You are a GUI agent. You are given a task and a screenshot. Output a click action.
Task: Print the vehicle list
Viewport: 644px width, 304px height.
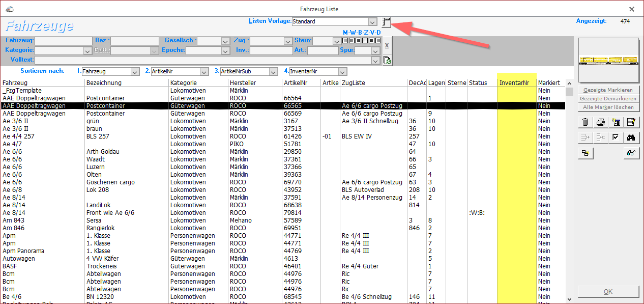pos(601,122)
